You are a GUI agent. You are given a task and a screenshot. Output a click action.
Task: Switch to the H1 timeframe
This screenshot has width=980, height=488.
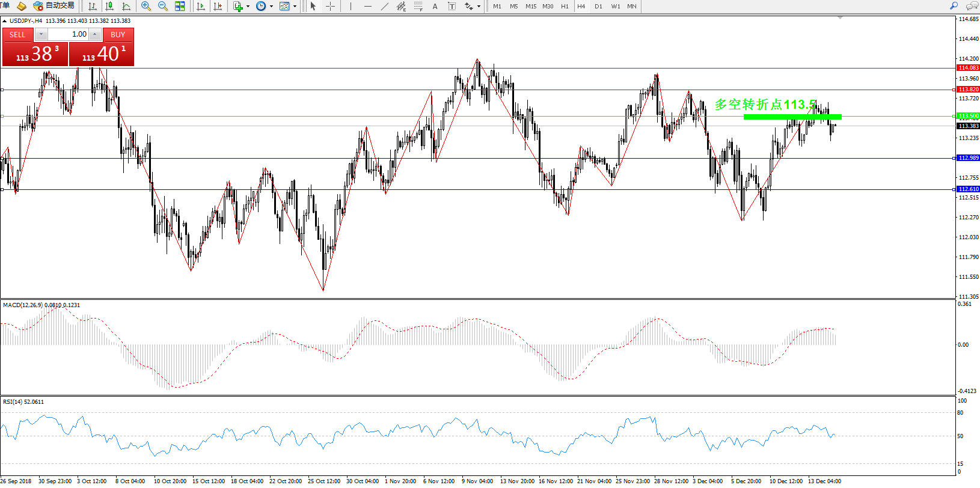coord(565,6)
